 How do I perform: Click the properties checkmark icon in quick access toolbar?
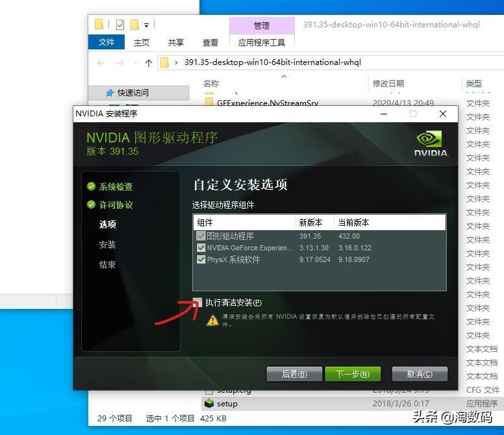tap(120, 25)
